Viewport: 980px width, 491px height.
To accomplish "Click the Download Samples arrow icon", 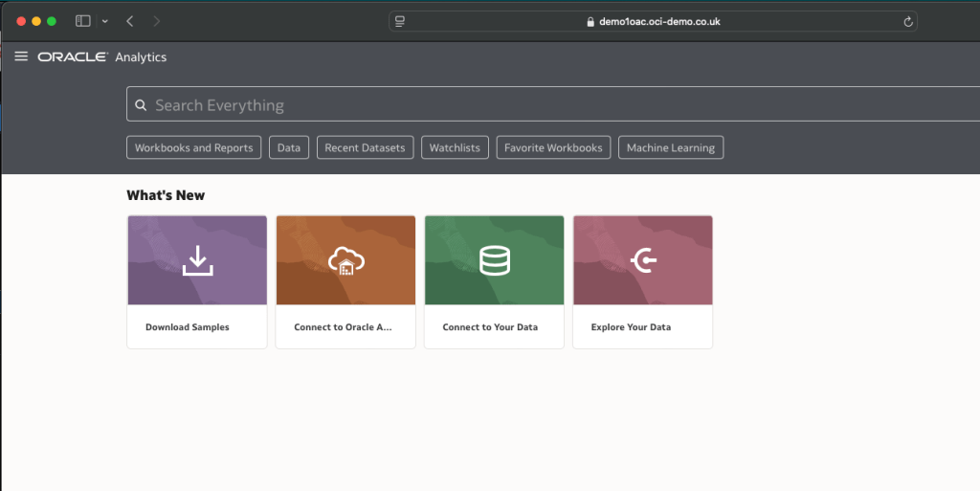I will click(x=196, y=259).
